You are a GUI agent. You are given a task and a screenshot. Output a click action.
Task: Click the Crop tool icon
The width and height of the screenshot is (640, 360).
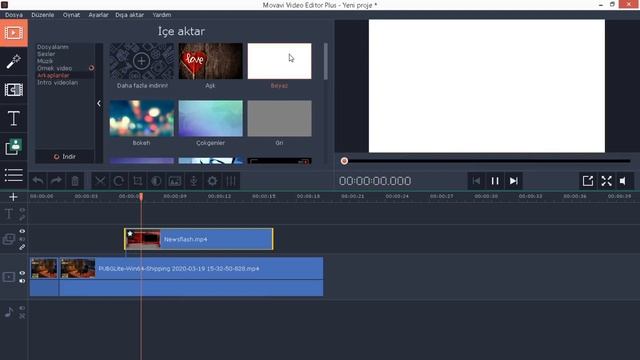click(138, 181)
